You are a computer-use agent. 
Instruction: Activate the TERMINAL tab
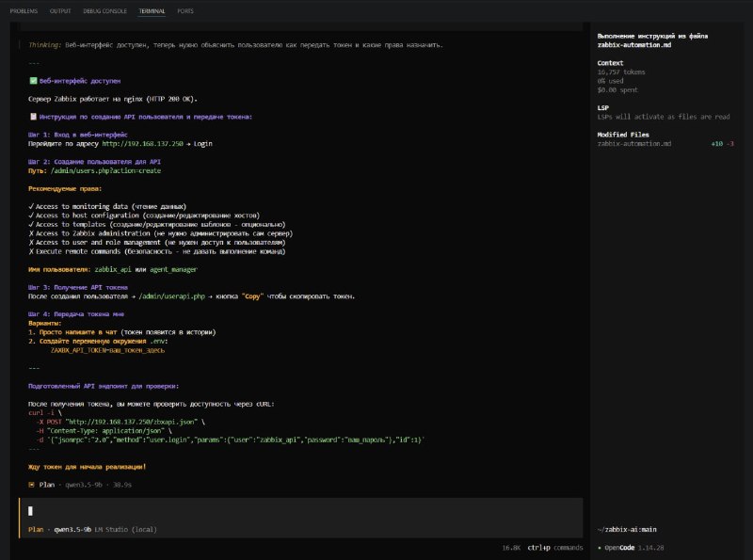pyautogui.click(x=152, y=11)
